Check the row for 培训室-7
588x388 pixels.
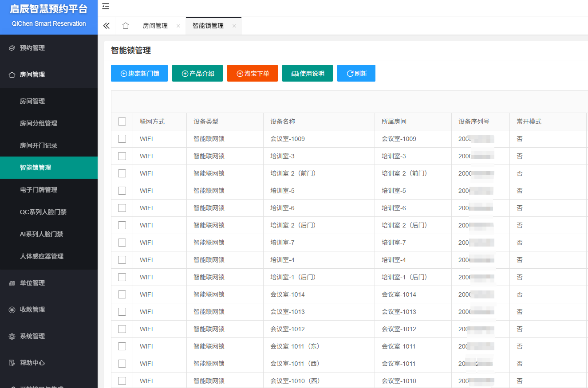tap(122, 243)
